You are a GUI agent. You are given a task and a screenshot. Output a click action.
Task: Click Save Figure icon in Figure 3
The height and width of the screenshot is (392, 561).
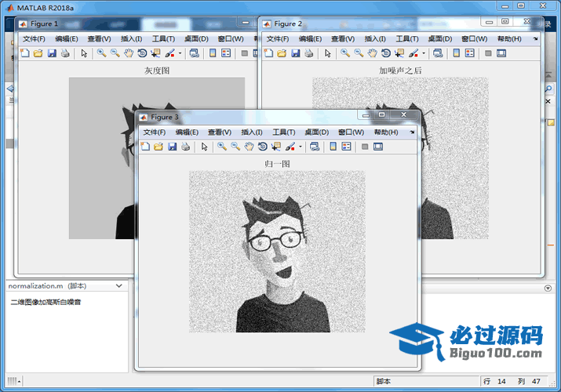tap(172, 147)
